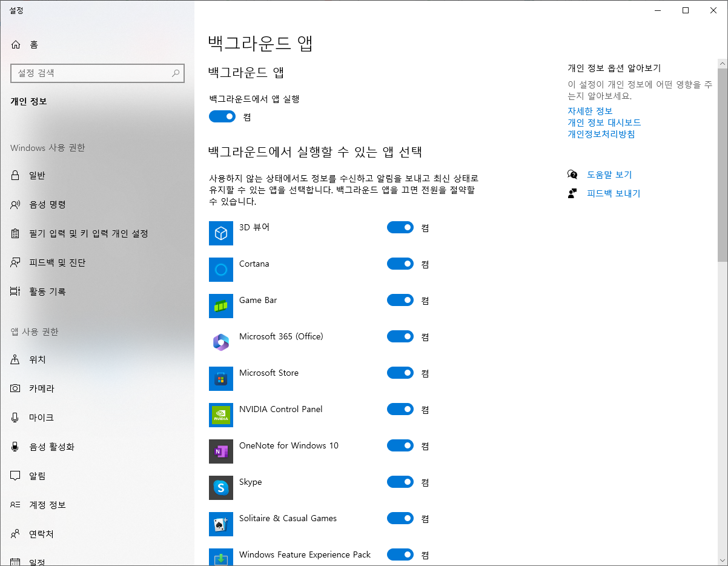The width and height of the screenshot is (728, 566).
Task: Click the lock icon next to 일반
Action: tap(16, 176)
